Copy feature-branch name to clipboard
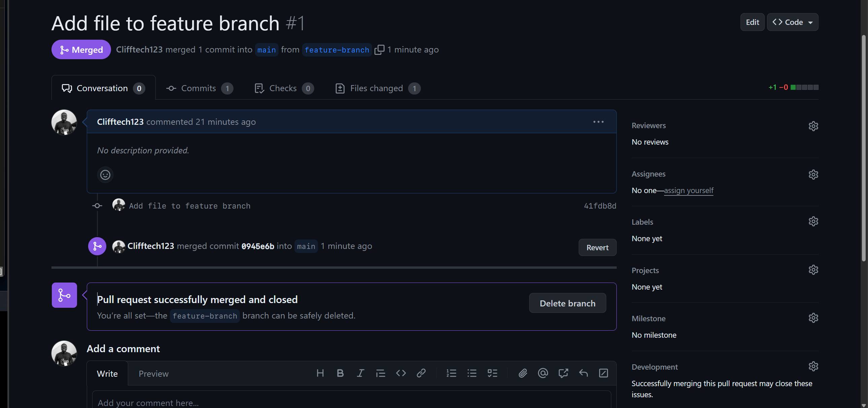 [379, 49]
